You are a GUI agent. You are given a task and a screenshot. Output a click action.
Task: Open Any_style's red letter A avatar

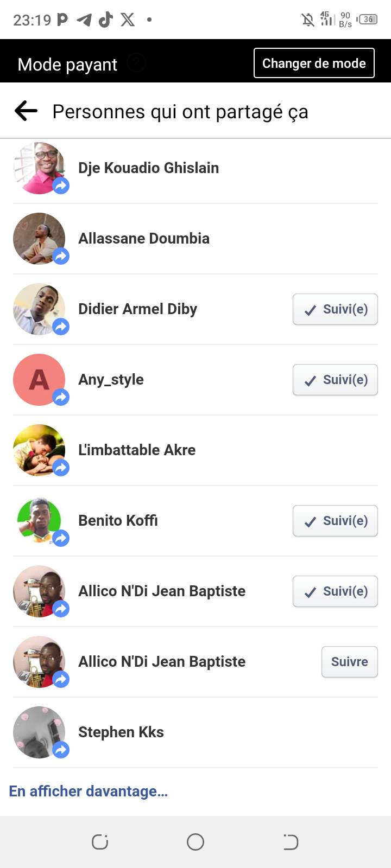pyautogui.click(x=39, y=379)
